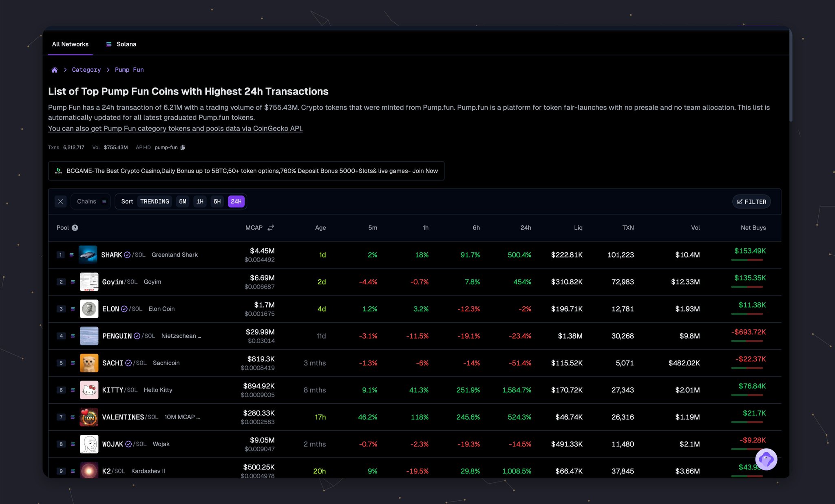
Task: Select the 5M sort timeframe
Action: tap(183, 201)
